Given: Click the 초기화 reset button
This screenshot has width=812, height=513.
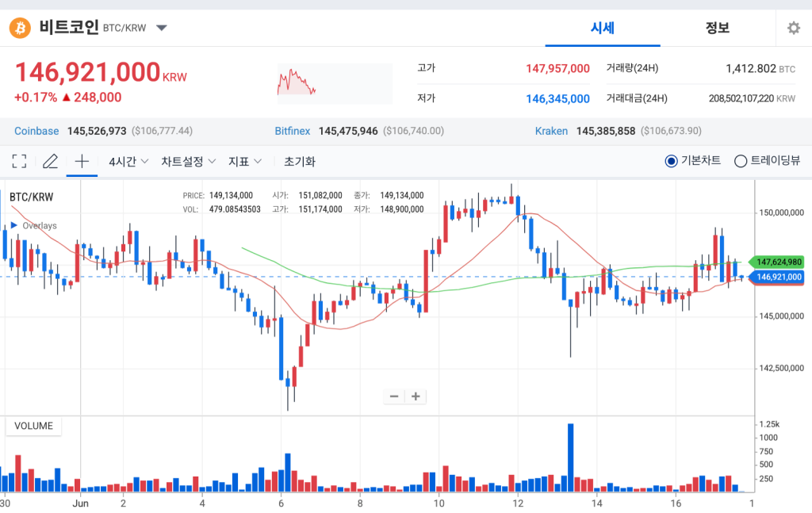Looking at the screenshot, I should tap(299, 162).
